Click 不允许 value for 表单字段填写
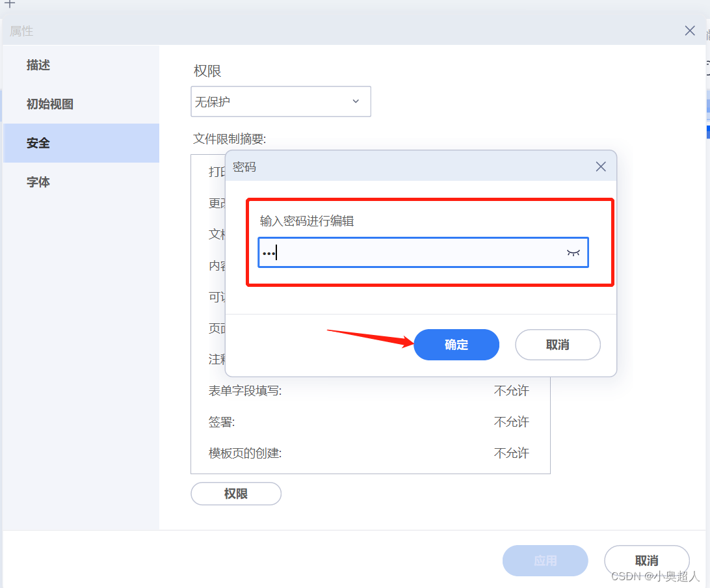710x588 pixels. pos(511,390)
